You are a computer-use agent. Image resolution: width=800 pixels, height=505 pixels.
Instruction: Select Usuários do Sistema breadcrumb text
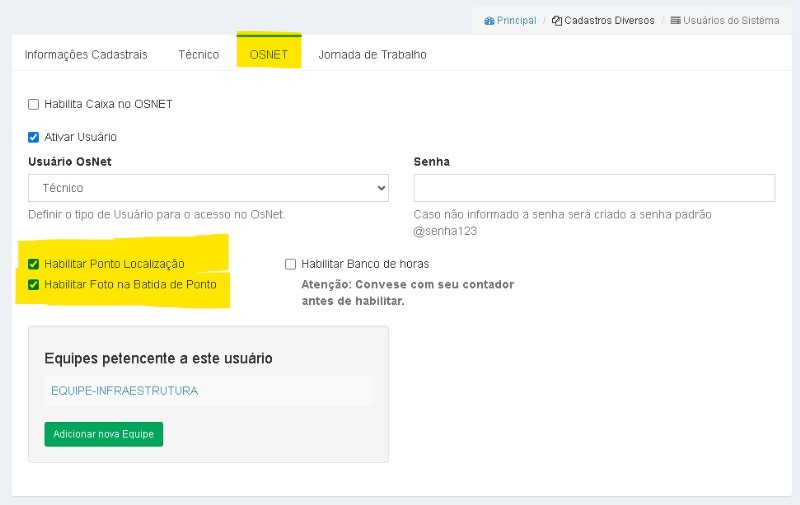(x=731, y=21)
